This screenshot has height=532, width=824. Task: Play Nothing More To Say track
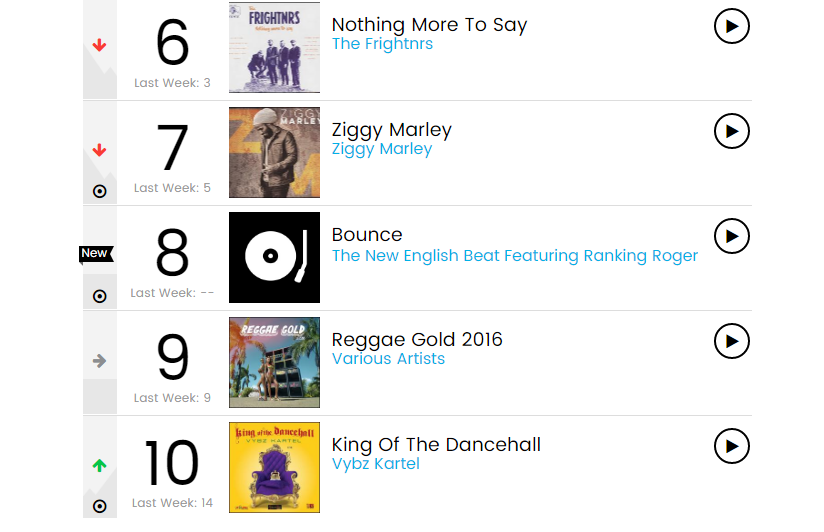pos(732,27)
